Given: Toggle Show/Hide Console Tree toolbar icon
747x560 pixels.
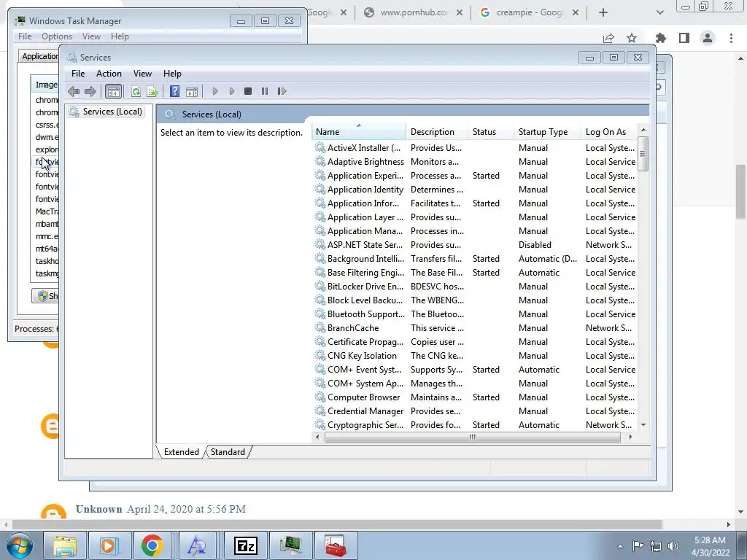Looking at the screenshot, I should 113,91.
